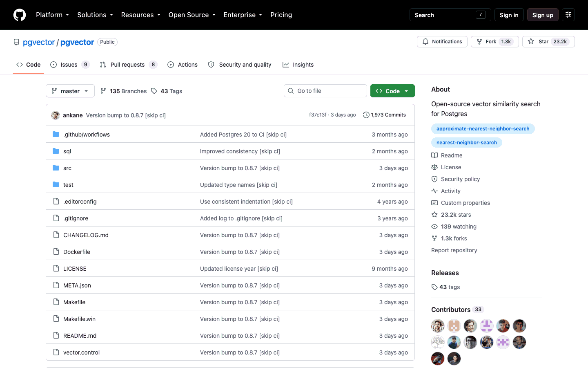The image size is (588, 368).
Task: Open the test folder icon
Action: coord(56,185)
